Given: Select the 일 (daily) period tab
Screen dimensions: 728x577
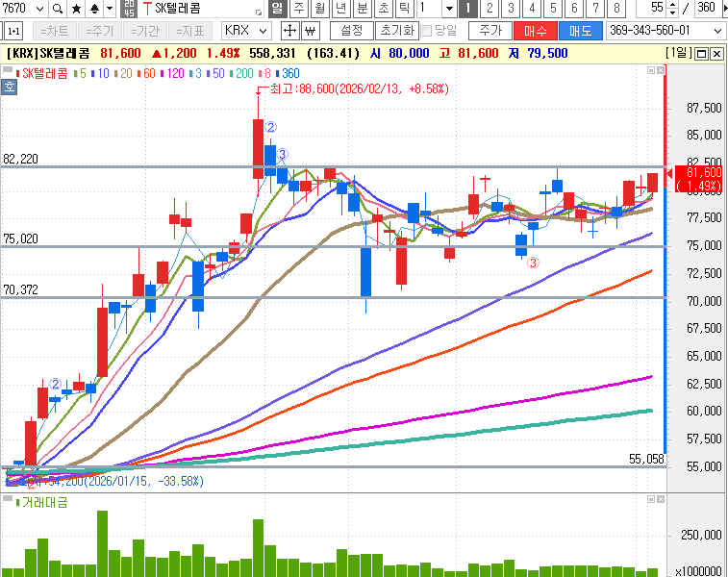Looking at the screenshot, I should coord(277,9).
